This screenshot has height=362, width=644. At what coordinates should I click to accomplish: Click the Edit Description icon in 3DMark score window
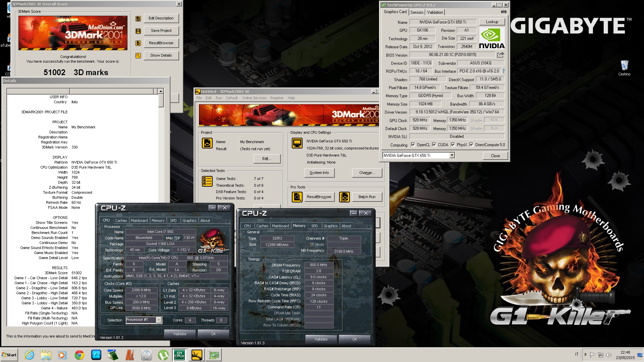click(x=138, y=19)
